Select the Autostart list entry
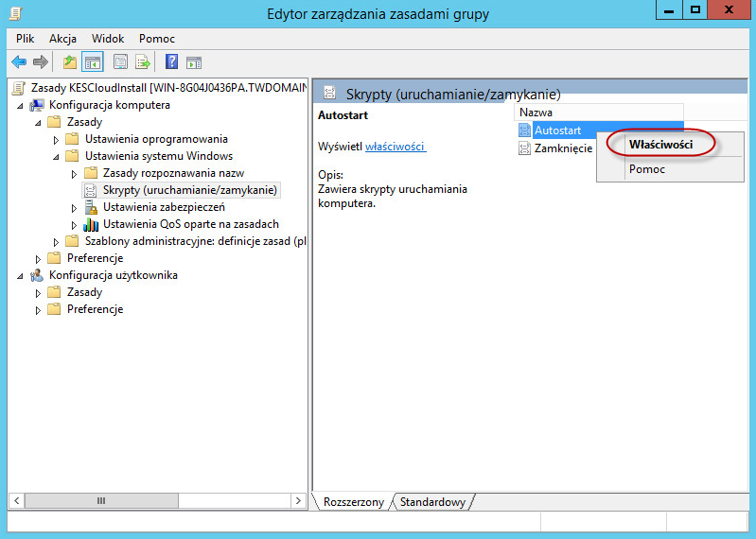Viewport: 756px width, 539px height. pos(558,130)
